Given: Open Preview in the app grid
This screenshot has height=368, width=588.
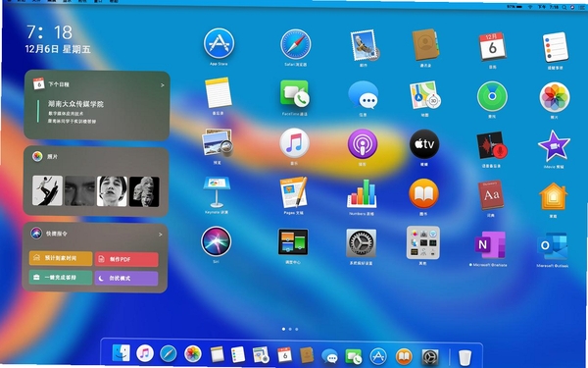Looking at the screenshot, I should coord(218,142).
